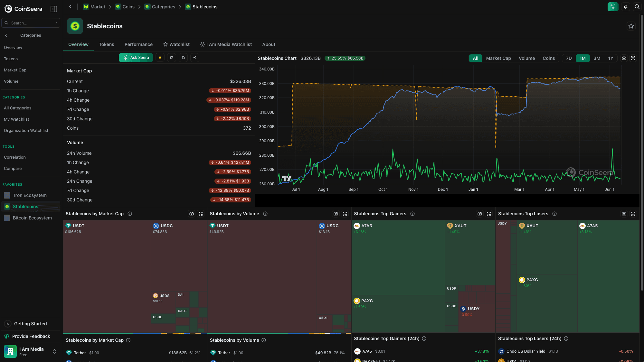Expand Stablecoins by Market Cap treemap
The height and width of the screenshot is (362, 644).
pyautogui.click(x=201, y=214)
